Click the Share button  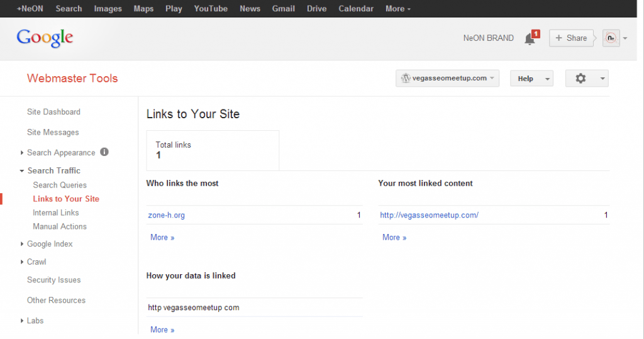571,38
